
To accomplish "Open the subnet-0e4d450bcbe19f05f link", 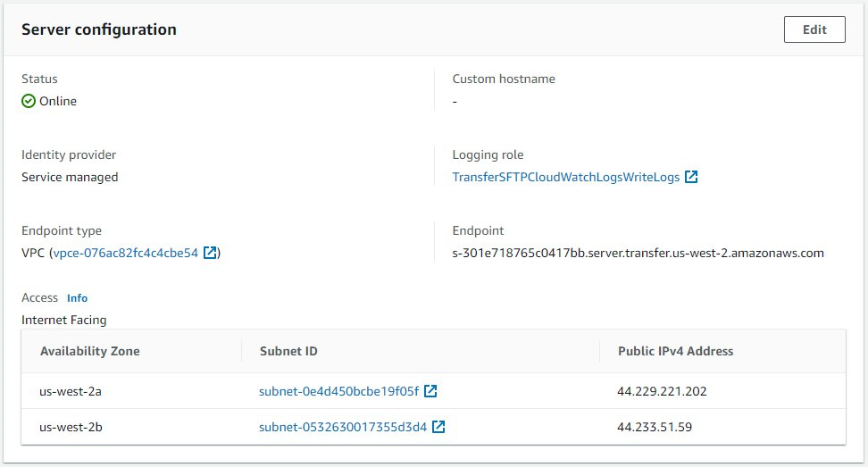I will (x=338, y=391).
